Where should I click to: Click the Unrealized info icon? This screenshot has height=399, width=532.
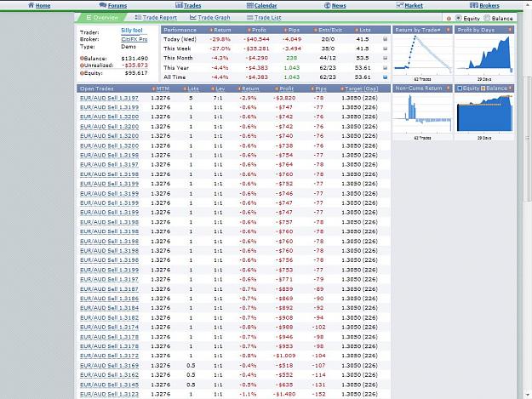click(x=82, y=66)
